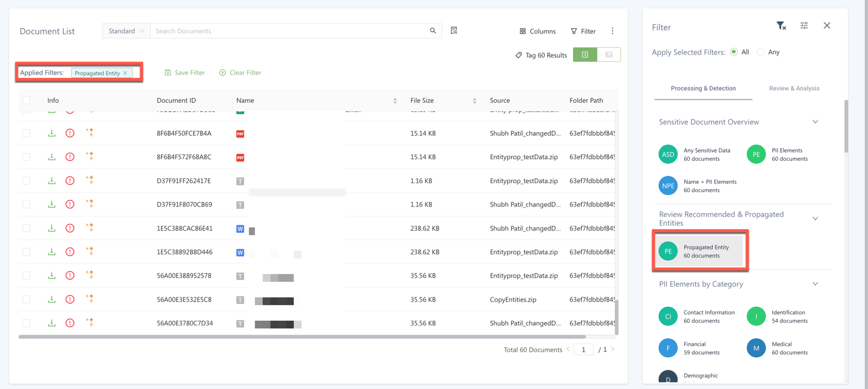868x389 pixels.
Task: Download document 8F6B4F50FCE7B4A
Action: (51, 133)
